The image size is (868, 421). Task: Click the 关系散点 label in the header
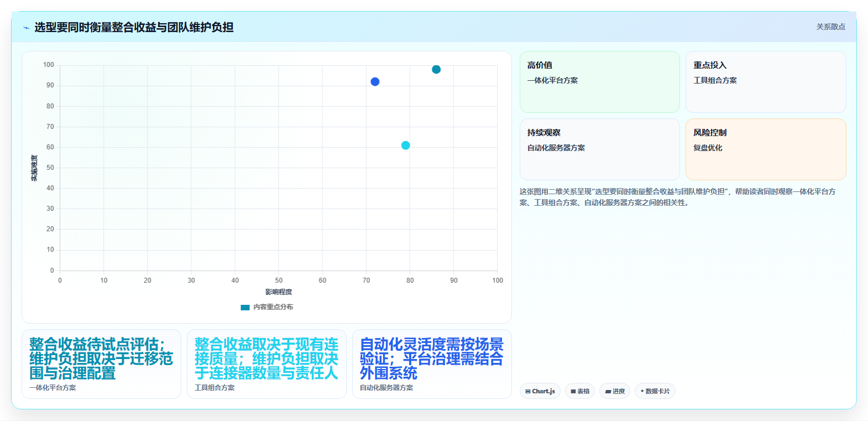pos(831,27)
